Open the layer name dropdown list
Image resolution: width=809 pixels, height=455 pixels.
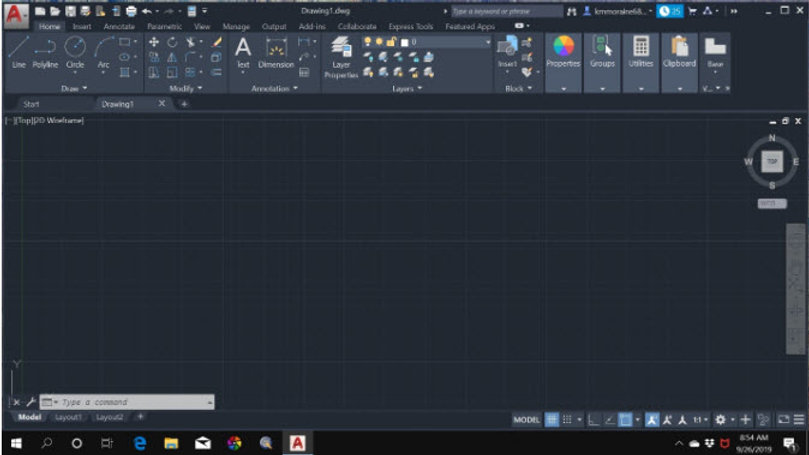488,42
